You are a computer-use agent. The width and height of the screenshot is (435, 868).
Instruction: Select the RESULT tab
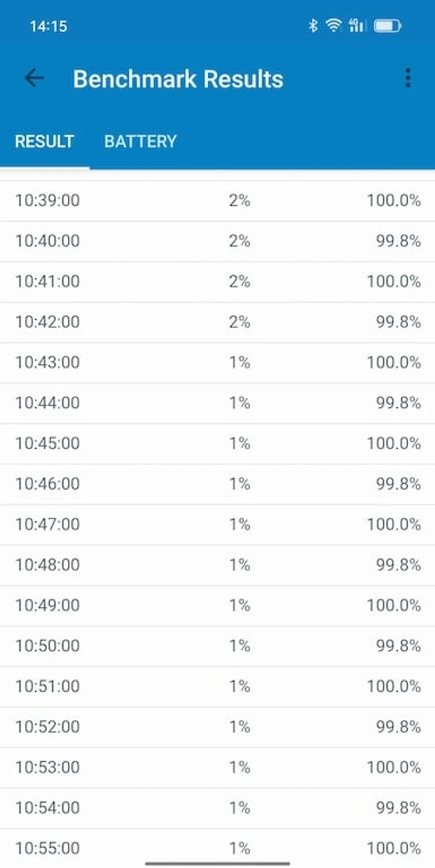click(x=44, y=142)
